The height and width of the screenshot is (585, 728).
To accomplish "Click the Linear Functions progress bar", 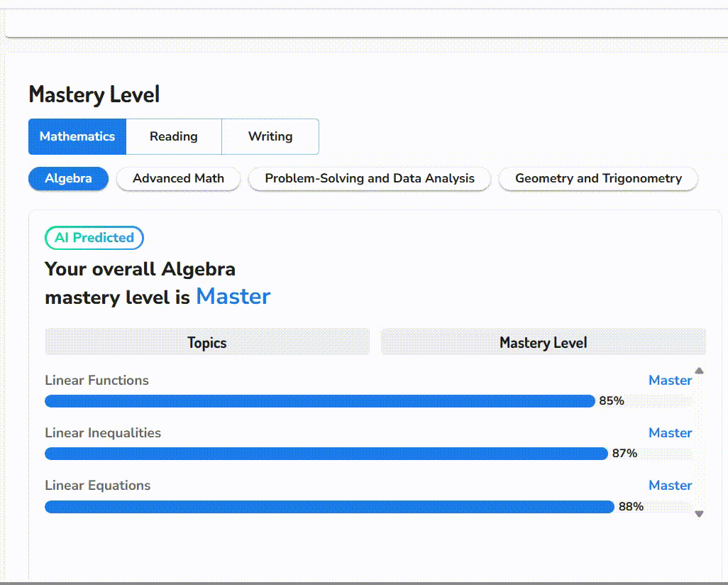I will click(319, 400).
